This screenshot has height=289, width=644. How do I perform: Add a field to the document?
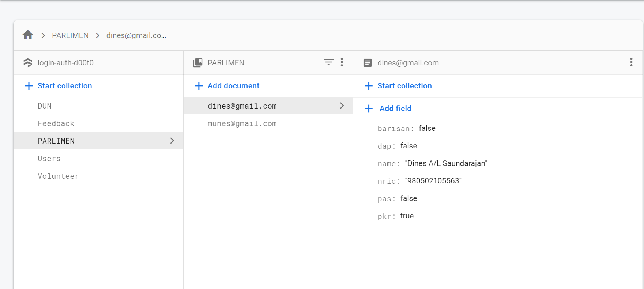(x=395, y=109)
